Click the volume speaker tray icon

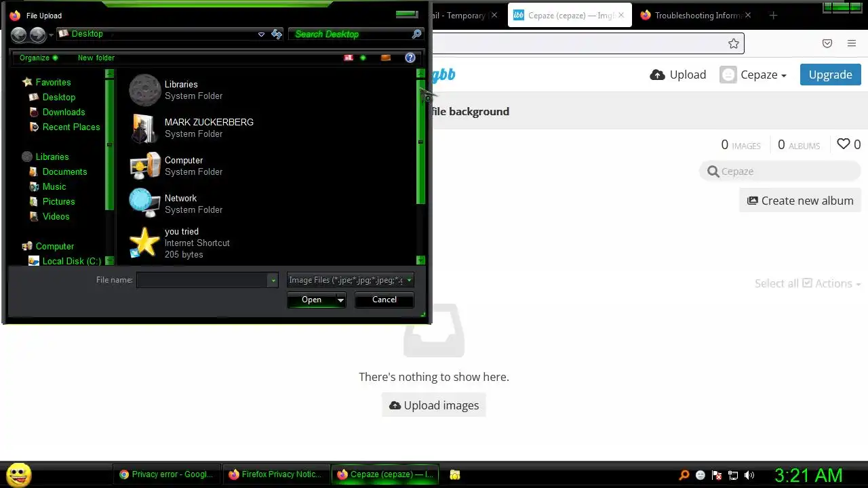(749, 475)
